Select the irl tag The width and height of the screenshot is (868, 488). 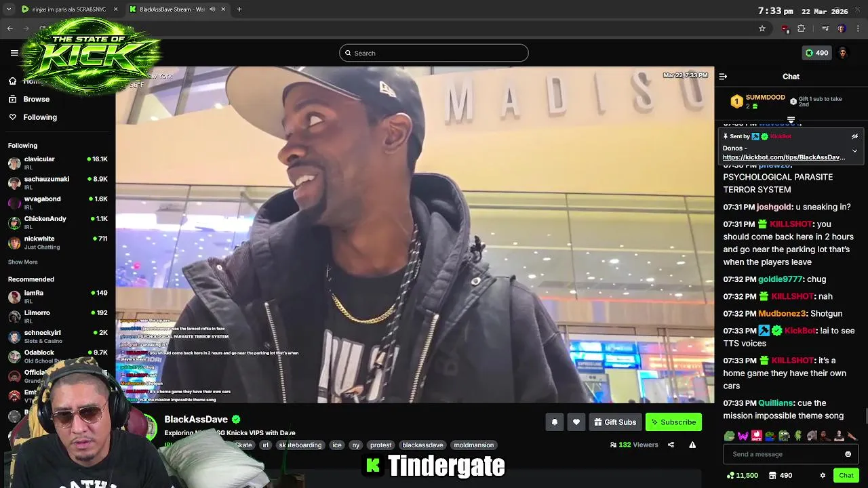tap(265, 445)
